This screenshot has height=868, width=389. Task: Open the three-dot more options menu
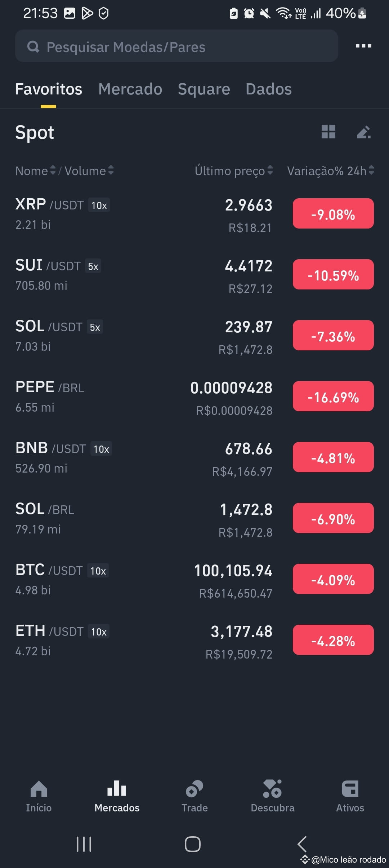pyautogui.click(x=363, y=46)
